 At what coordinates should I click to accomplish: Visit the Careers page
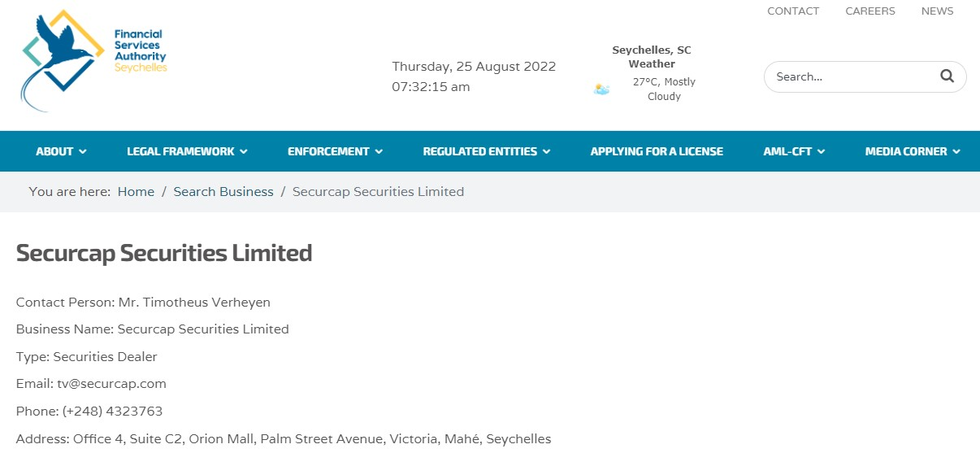870,11
